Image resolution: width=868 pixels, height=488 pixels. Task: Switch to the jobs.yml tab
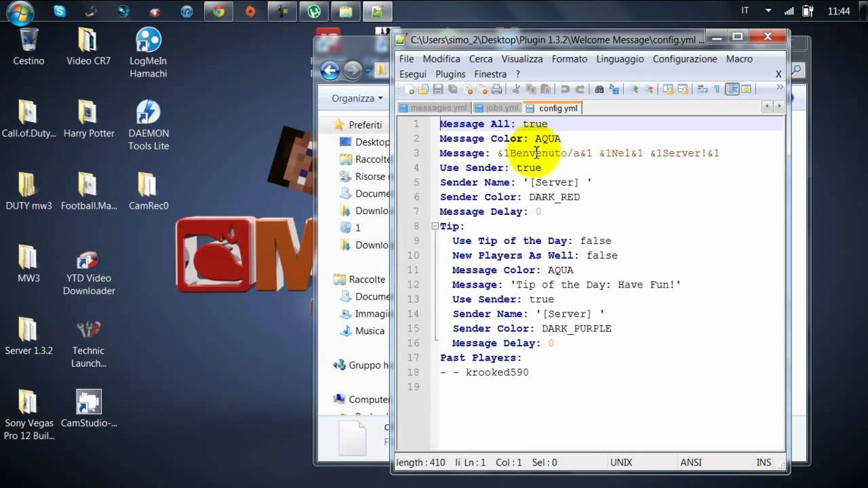point(496,108)
